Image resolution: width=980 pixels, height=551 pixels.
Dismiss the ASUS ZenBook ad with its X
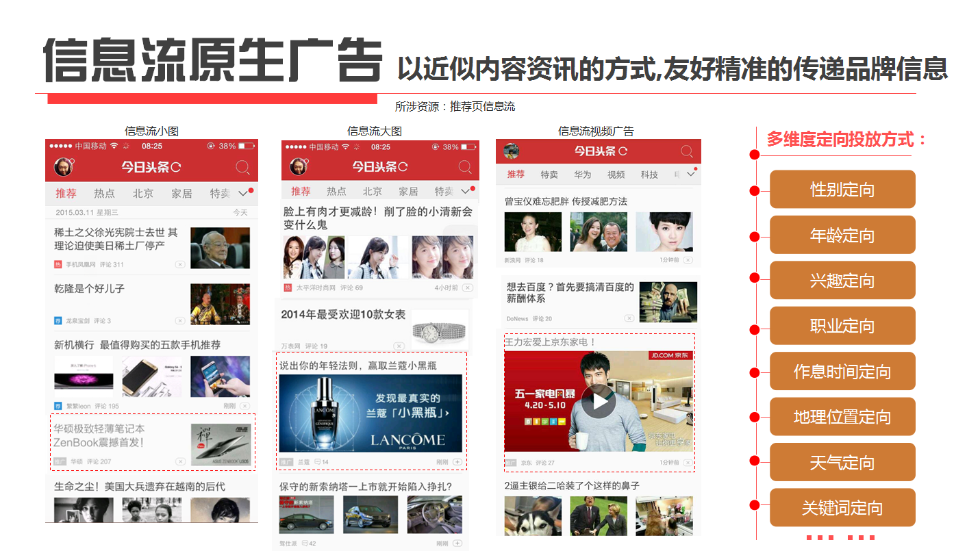pyautogui.click(x=180, y=462)
